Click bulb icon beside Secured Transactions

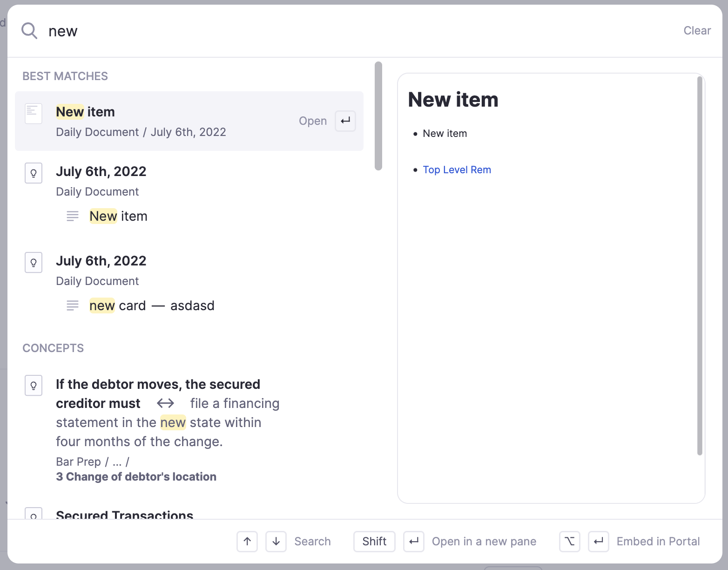point(34,514)
